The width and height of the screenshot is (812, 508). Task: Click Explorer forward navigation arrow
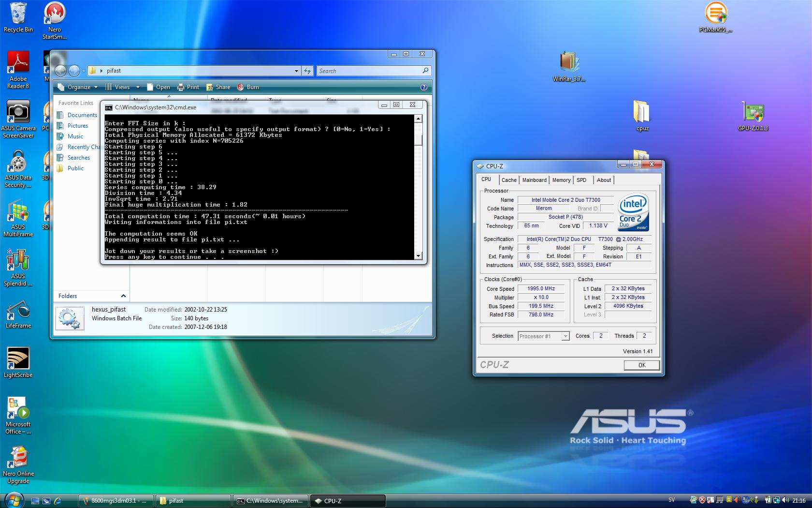(74, 71)
